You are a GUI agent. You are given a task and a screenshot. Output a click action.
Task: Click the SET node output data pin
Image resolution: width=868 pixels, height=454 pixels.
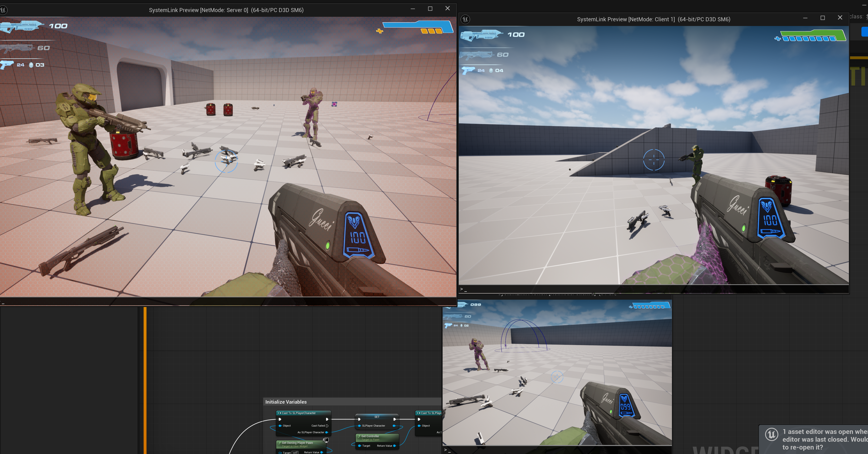point(394,426)
